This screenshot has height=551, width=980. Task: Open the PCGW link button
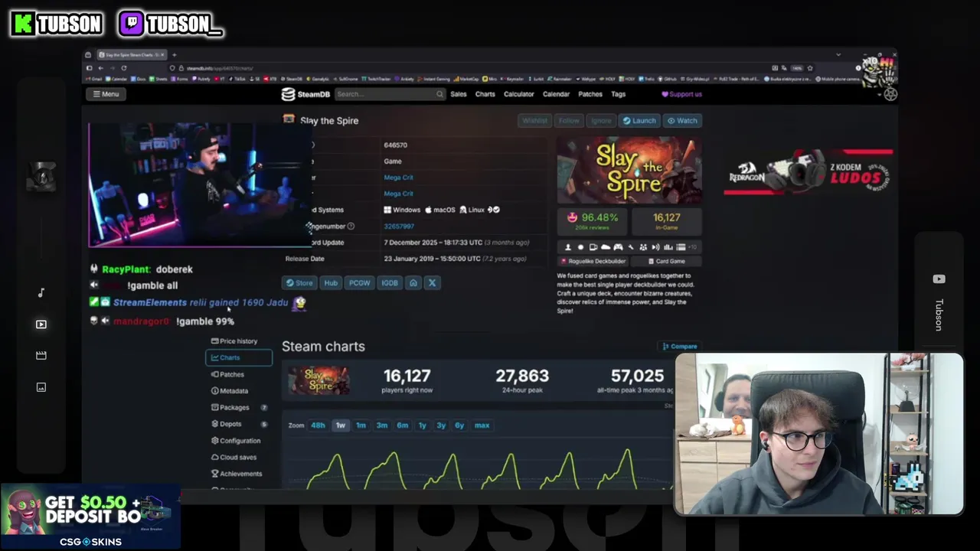[x=359, y=283]
